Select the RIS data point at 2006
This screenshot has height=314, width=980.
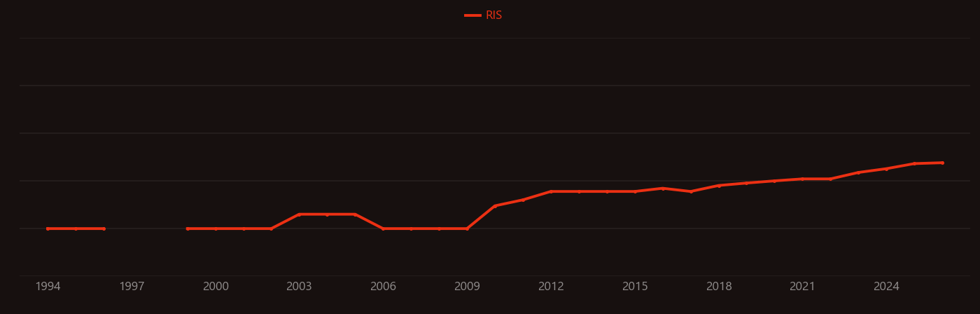383,228
